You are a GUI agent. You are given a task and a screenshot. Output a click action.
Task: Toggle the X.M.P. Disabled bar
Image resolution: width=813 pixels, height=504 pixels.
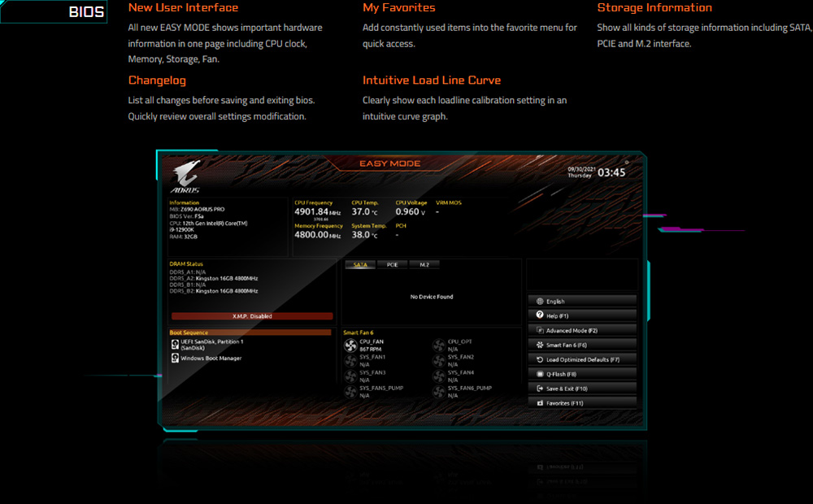point(252,316)
